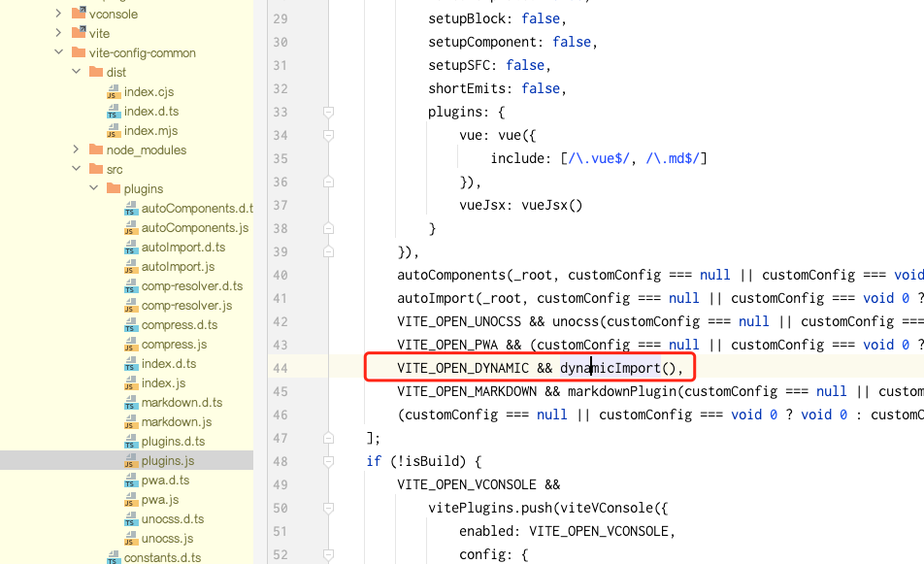Click the autoImport.d.ts file icon
This screenshot has height=564, width=924.
coord(131,247)
